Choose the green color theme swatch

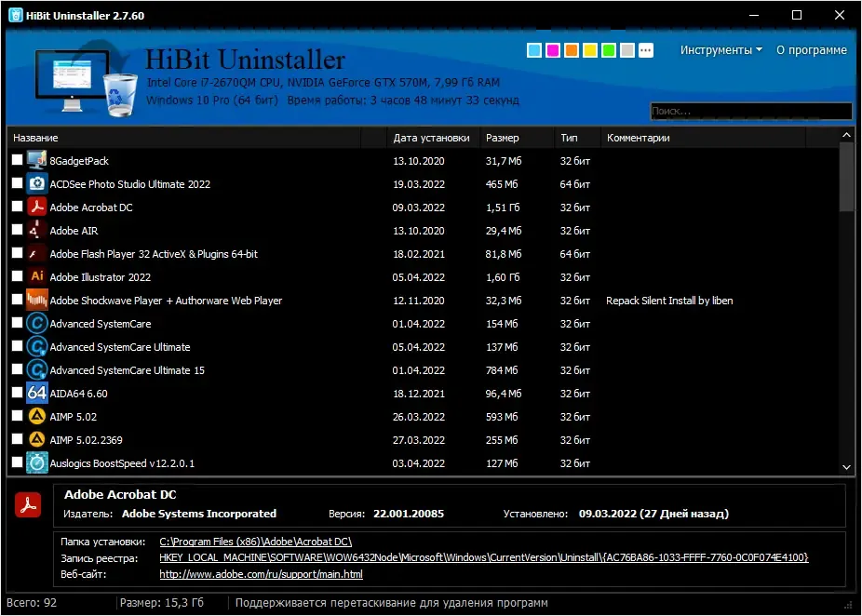coord(609,50)
